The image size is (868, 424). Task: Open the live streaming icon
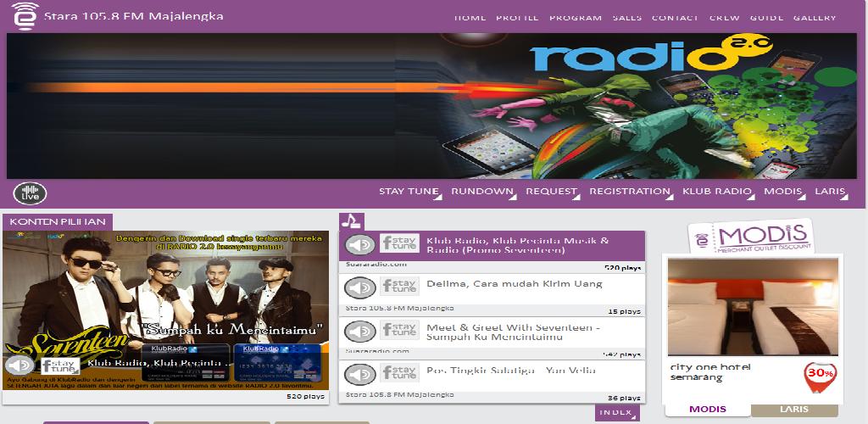pos(30,193)
